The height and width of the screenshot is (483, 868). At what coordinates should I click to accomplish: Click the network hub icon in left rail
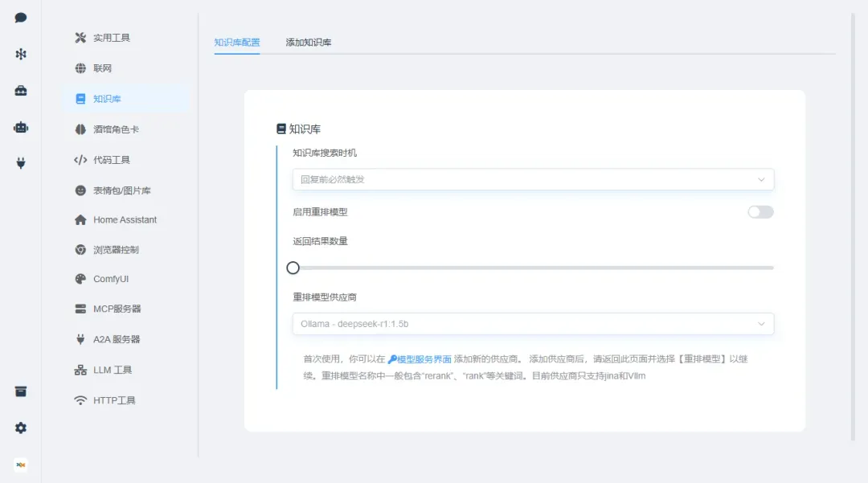(21, 54)
